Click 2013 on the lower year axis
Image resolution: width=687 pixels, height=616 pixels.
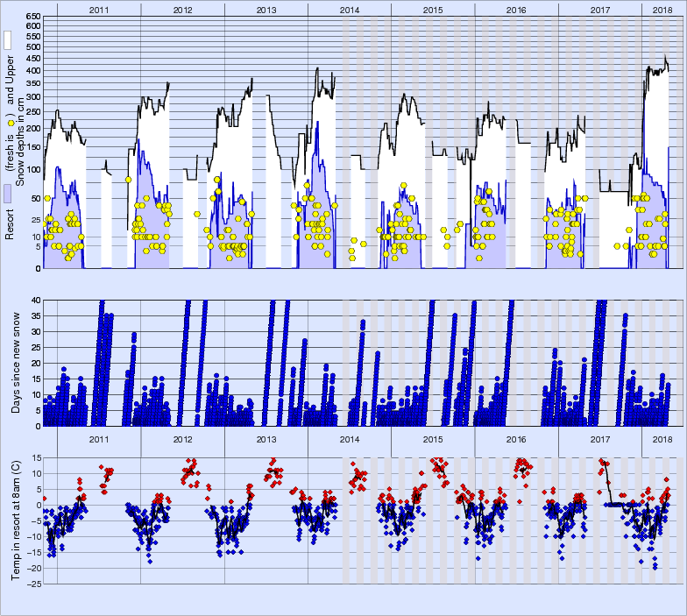(266, 438)
